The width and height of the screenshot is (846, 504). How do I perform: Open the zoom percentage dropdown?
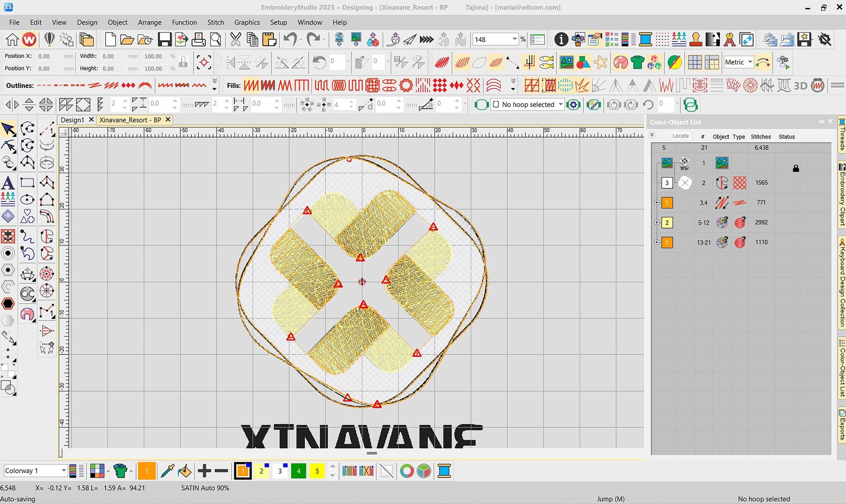pos(514,39)
